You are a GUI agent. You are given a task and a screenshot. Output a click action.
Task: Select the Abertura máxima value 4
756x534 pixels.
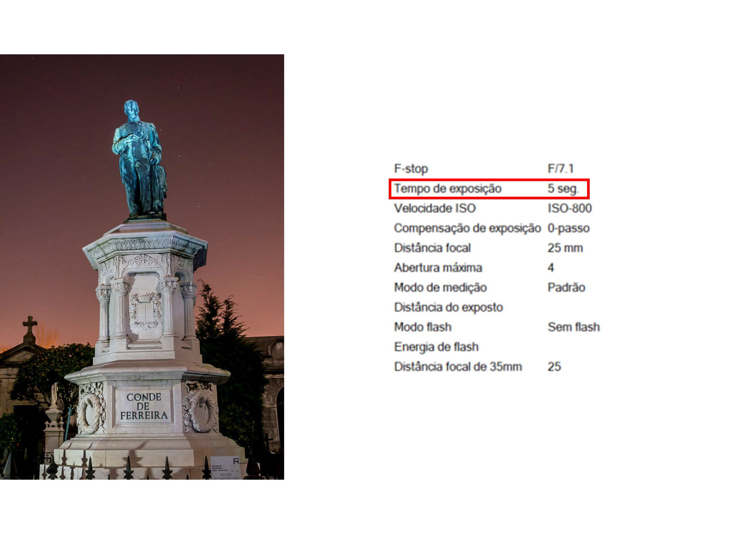coord(550,268)
